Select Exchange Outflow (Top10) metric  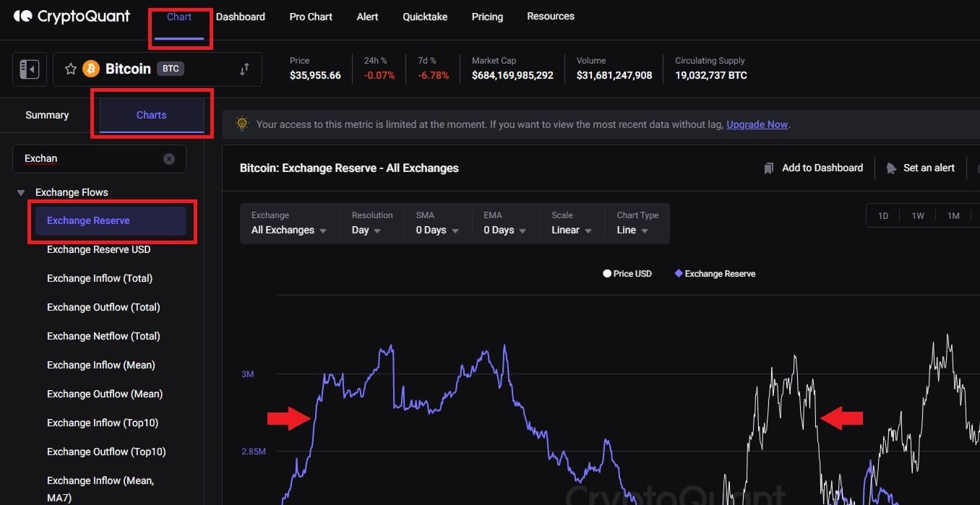tap(108, 452)
